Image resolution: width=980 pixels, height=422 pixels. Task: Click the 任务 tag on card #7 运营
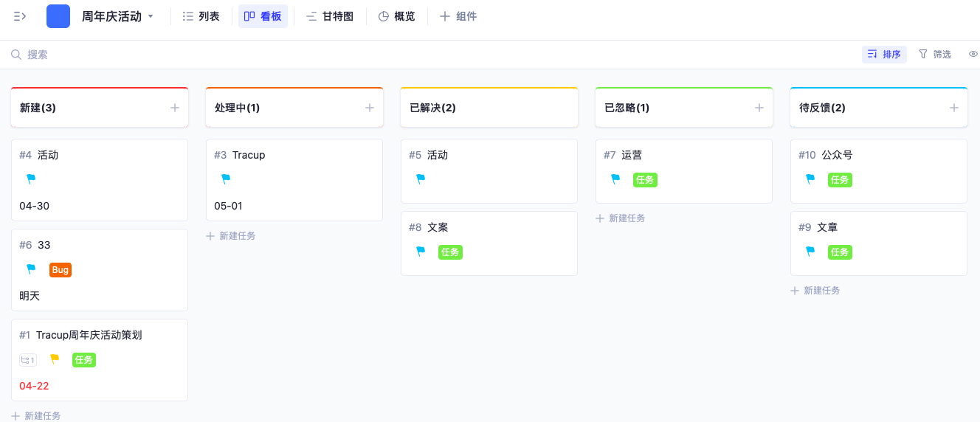click(x=645, y=180)
